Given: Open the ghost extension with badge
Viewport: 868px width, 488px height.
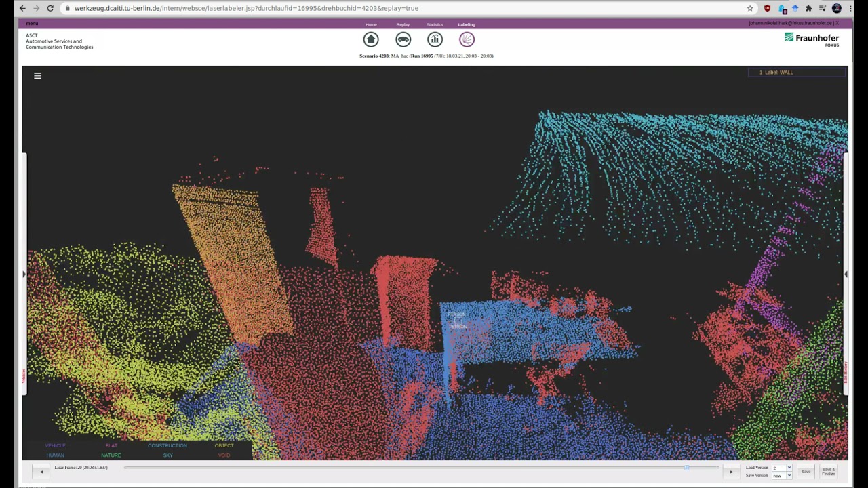Looking at the screenshot, I should [x=783, y=9].
